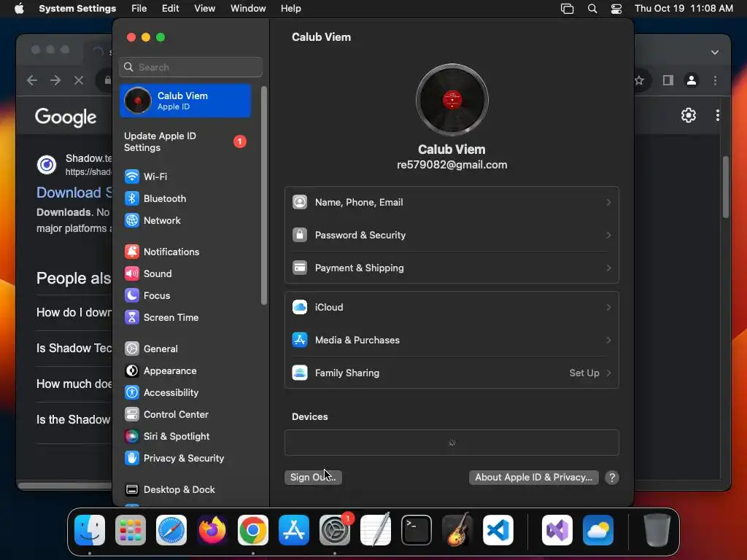Open the Window menu
Screen dimensions: 747x560
click(x=248, y=9)
